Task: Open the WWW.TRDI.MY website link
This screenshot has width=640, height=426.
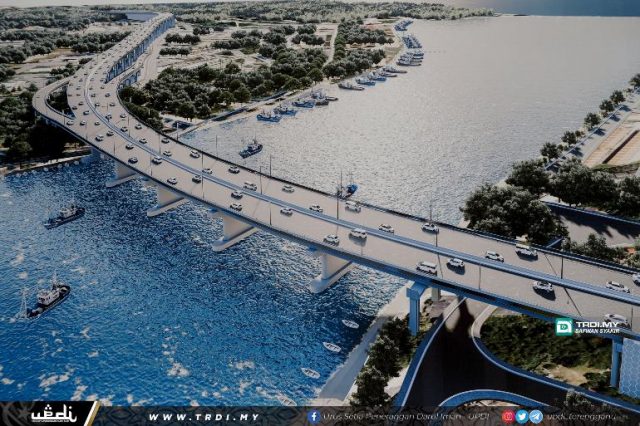Action: click(203, 416)
